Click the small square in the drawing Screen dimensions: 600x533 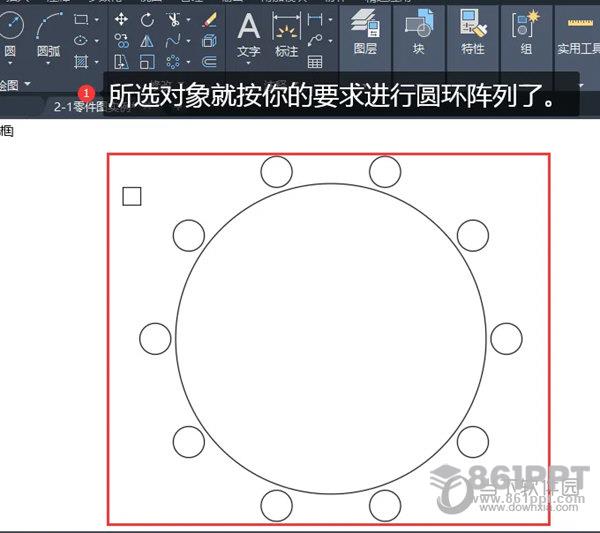coord(132,196)
